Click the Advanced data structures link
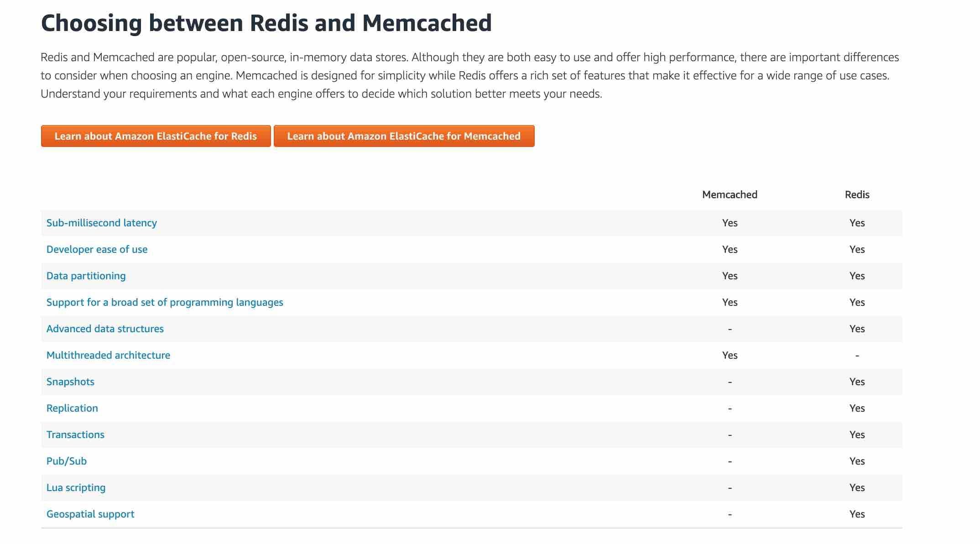This screenshot has height=544, width=980. click(105, 329)
